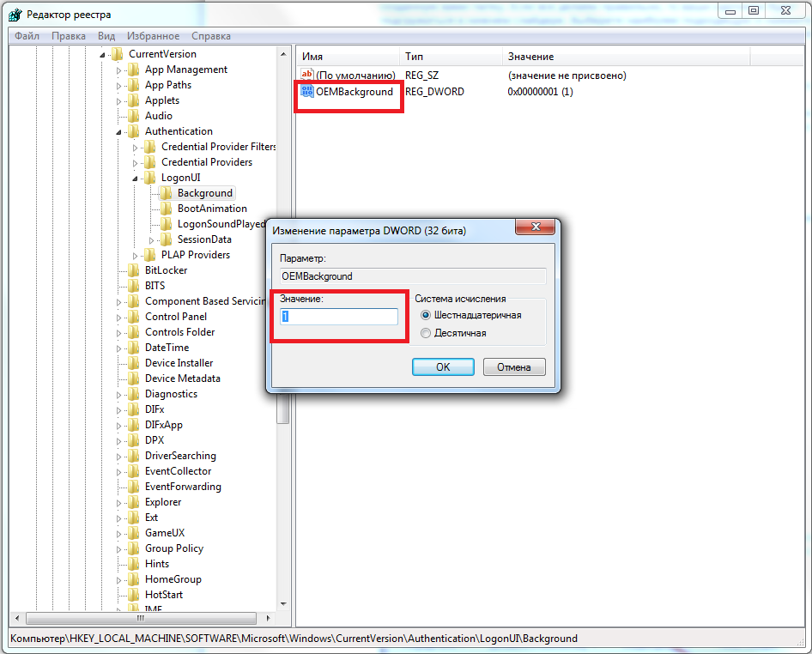Collapse the LogonUI tree node
This screenshot has height=654, width=812.
pyautogui.click(x=136, y=179)
